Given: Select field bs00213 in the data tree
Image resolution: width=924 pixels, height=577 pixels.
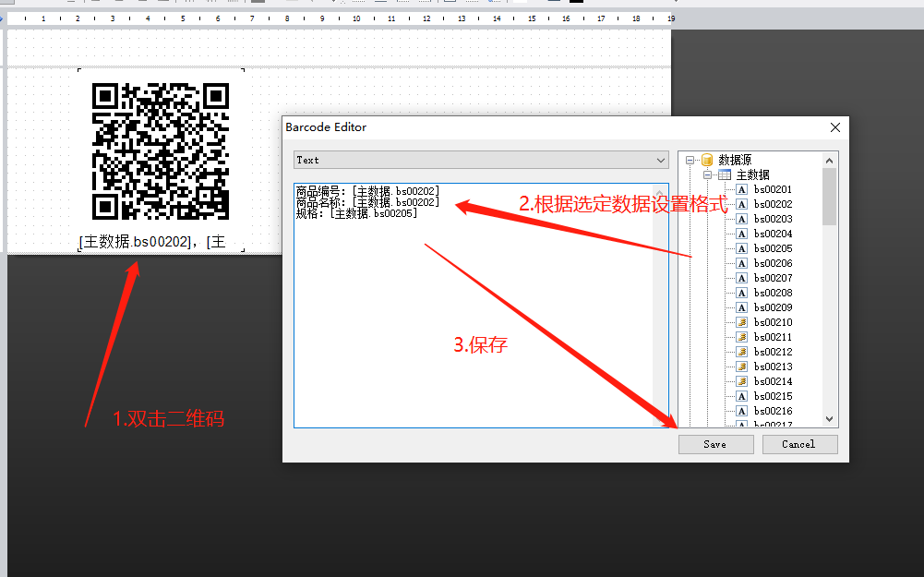Looking at the screenshot, I should (774, 366).
